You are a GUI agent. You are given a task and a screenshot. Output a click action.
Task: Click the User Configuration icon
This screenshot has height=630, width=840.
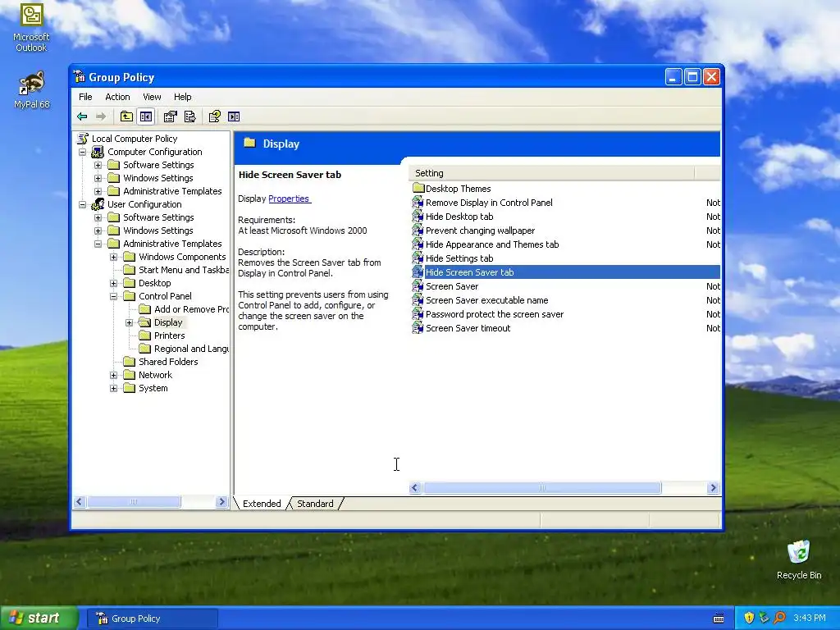pos(98,204)
